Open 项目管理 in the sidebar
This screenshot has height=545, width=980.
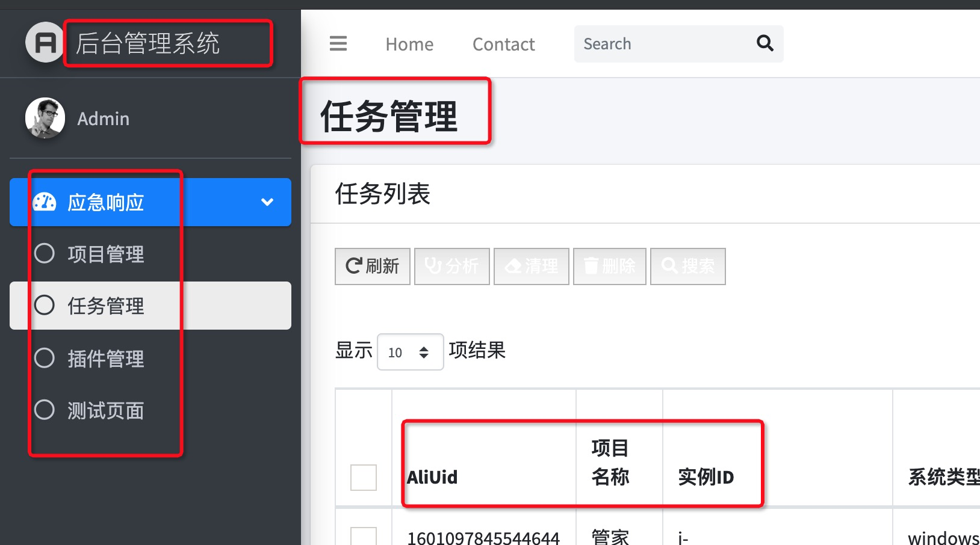[150, 254]
